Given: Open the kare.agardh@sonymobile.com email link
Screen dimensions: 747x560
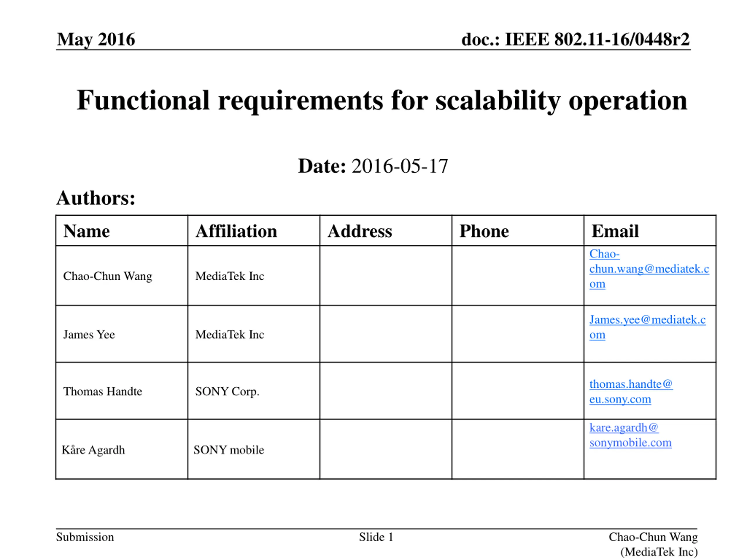Looking at the screenshot, I should (631, 435).
